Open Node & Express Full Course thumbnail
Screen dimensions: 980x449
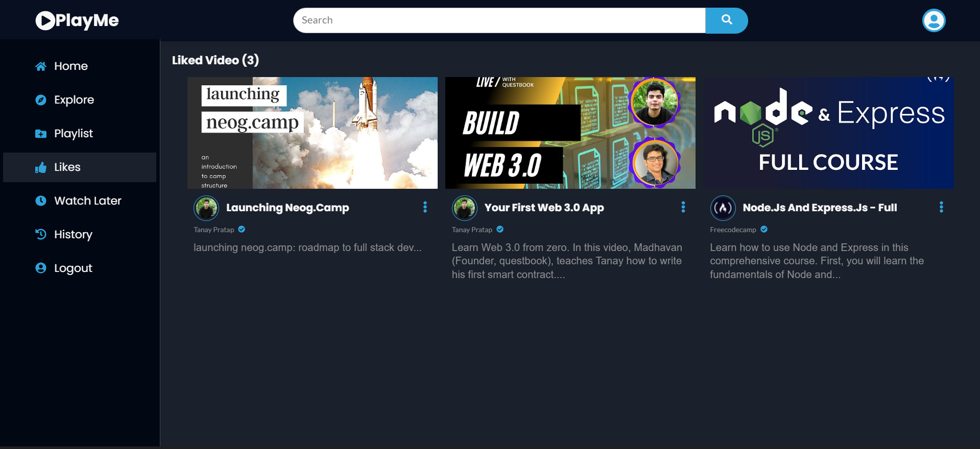click(829, 133)
